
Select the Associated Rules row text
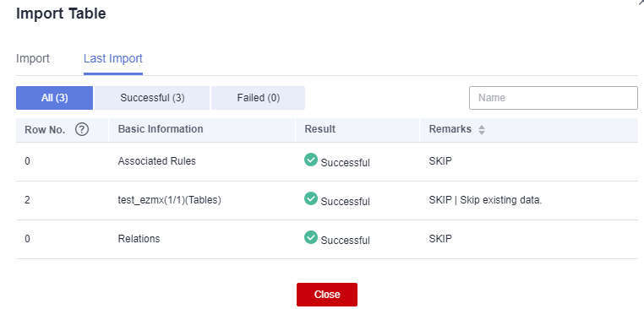[157, 161]
